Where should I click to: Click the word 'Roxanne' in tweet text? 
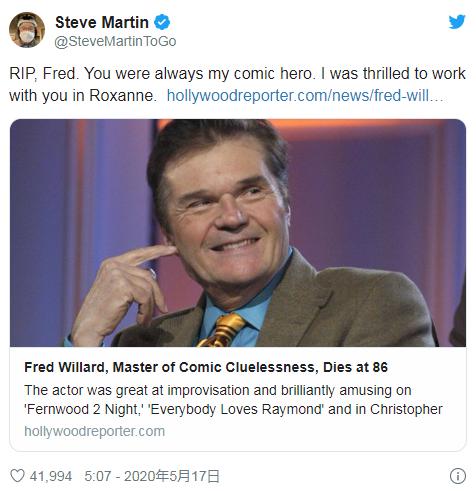pos(121,96)
